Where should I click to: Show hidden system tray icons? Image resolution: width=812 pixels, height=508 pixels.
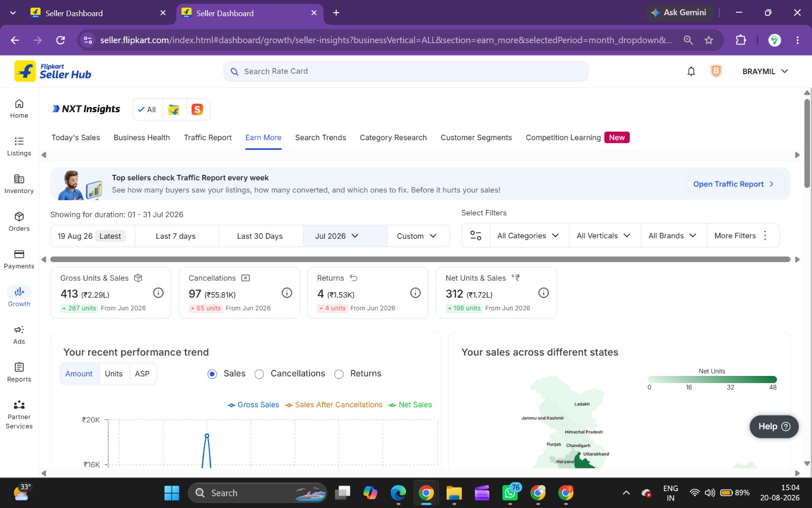click(626, 493)
